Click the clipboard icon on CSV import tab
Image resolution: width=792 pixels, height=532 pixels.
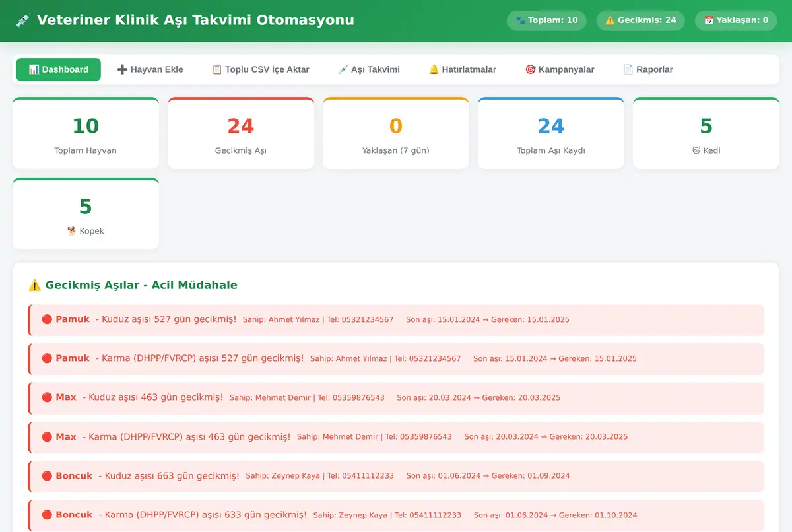(x=216, y=69)
